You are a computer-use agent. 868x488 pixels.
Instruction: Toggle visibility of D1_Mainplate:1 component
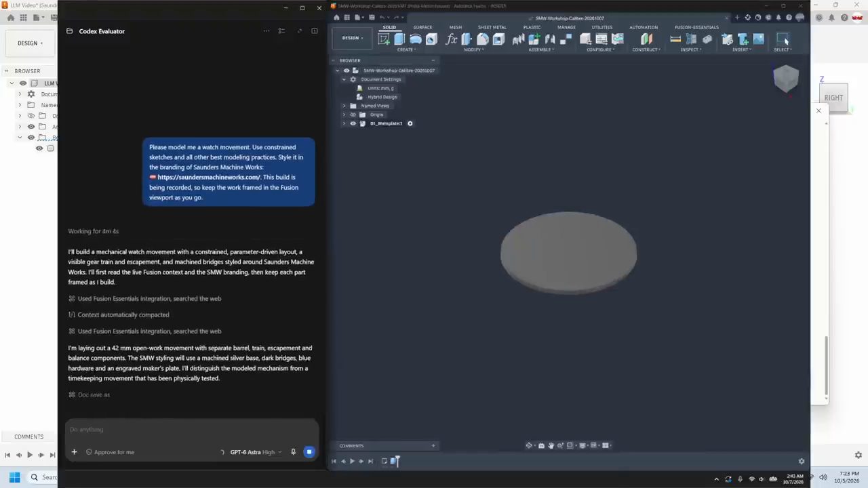pyautogui.click(x=353, y=123)
